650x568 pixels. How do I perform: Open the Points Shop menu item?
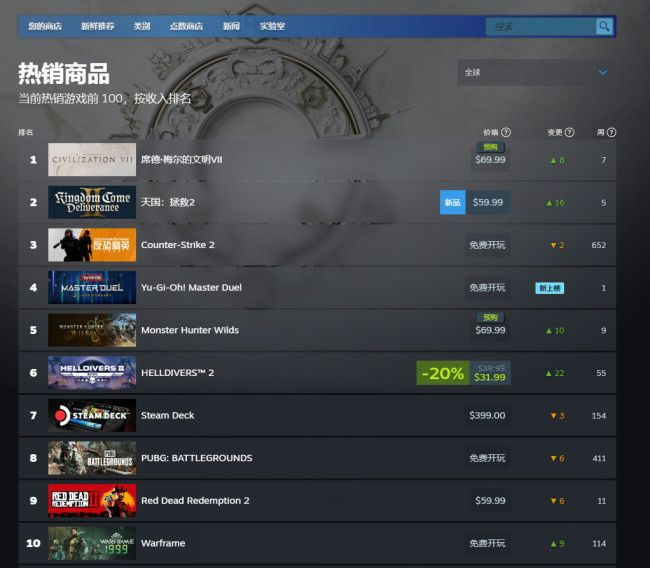186,26
